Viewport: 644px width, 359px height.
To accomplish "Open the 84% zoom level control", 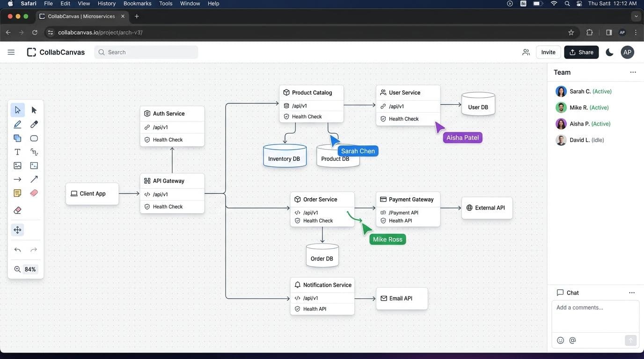I will (30, 269).
